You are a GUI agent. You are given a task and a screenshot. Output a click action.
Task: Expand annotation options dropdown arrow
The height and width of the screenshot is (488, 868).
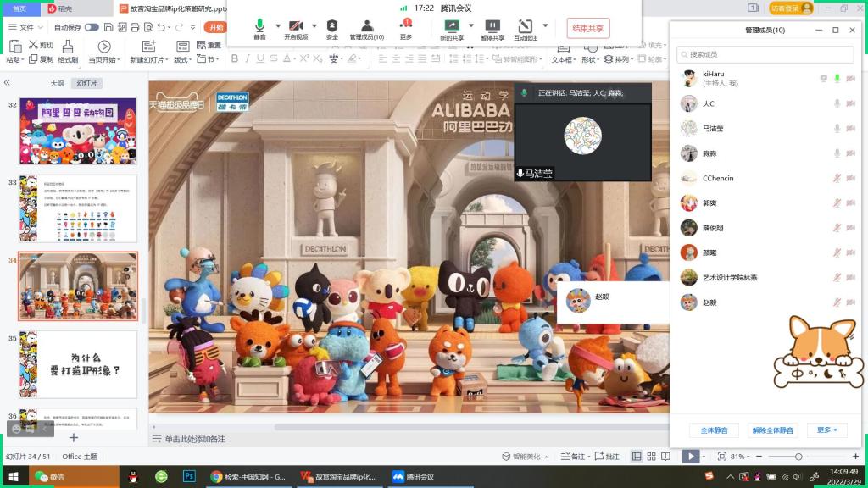pos(545,25)
